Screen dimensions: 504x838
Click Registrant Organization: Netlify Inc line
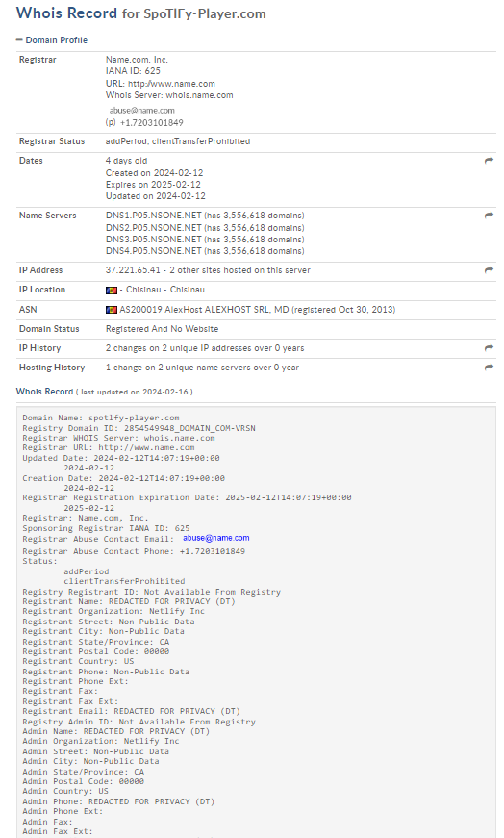113,611
